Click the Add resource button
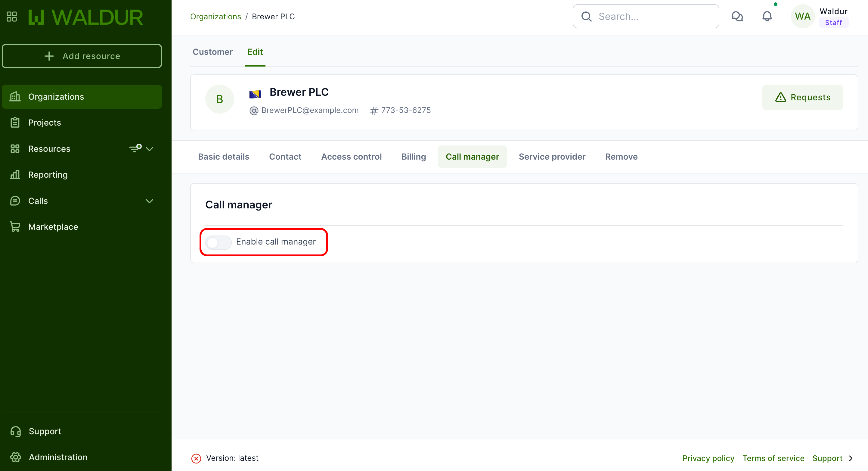 click(x=82, y=56)
